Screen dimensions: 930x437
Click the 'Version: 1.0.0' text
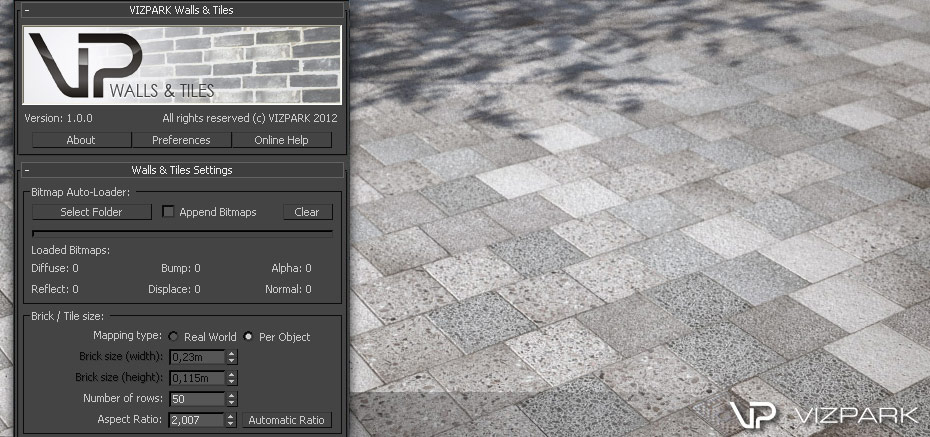[x=58, y=118]
